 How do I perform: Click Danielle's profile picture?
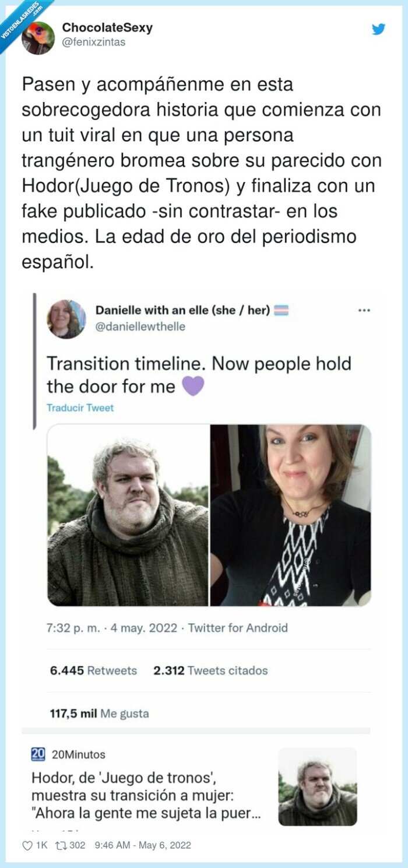(x=66, y=319)
